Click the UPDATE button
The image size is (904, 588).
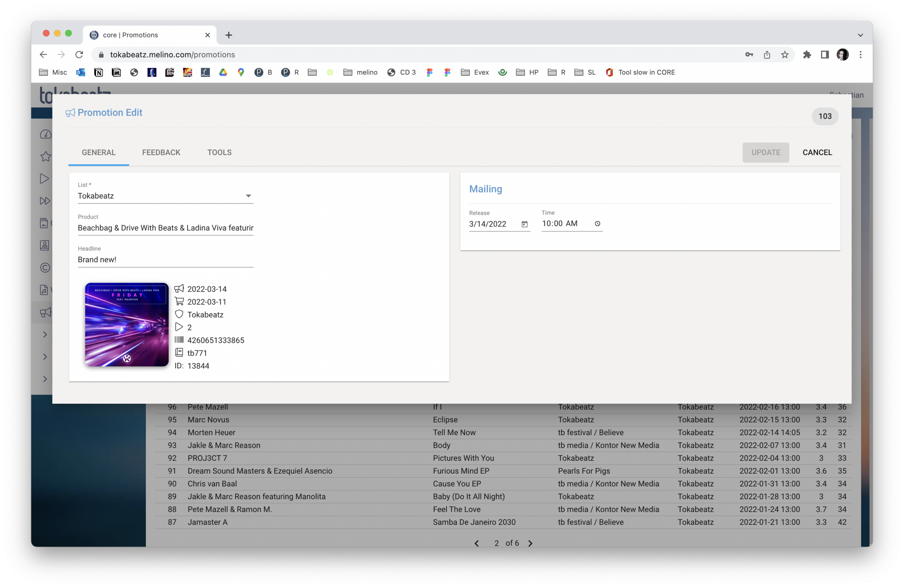click(766, 152)
